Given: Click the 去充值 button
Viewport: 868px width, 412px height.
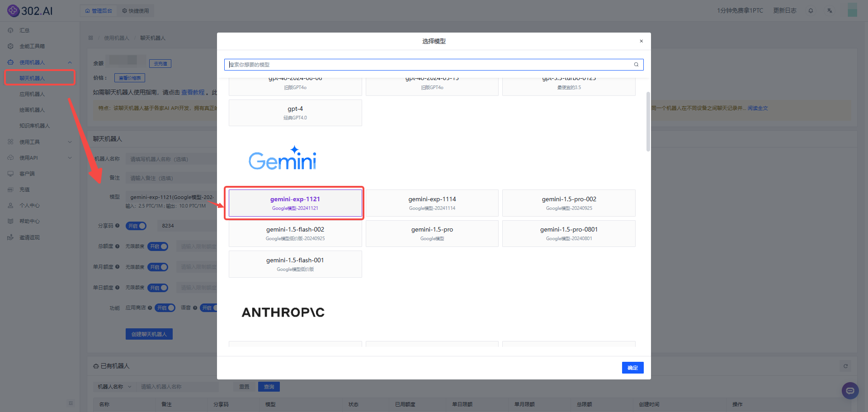Looking at the screenshot, I should pos(160,64).
